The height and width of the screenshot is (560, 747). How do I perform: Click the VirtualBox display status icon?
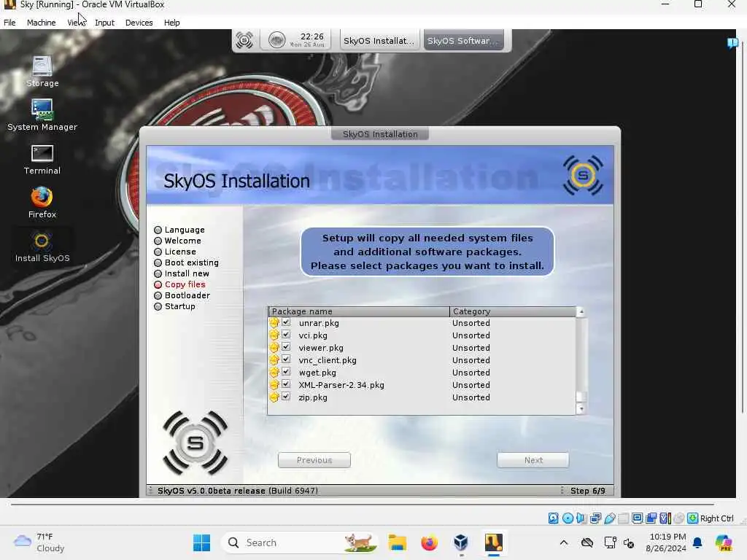click(638, 518)
